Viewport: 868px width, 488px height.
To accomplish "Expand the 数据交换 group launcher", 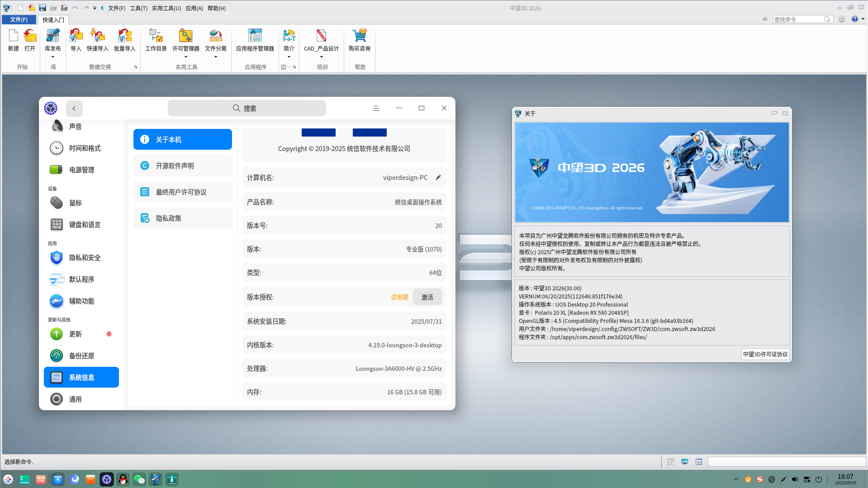I will [x=136, y=67].
